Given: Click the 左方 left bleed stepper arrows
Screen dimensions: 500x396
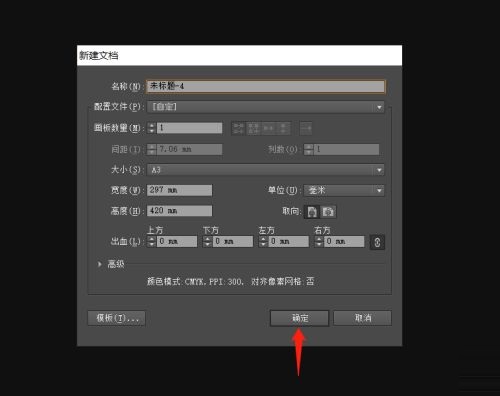Looking at the screenshot, I should coord(263,242).
